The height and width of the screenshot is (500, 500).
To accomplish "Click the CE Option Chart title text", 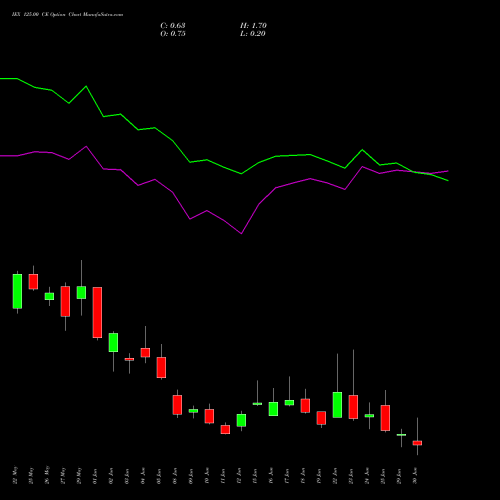I will 67,15.
